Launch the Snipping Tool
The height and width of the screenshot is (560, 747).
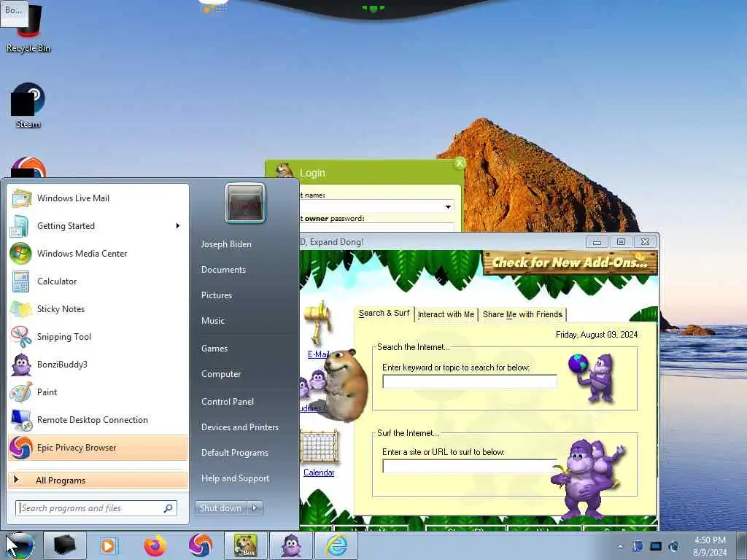[98, 337]
